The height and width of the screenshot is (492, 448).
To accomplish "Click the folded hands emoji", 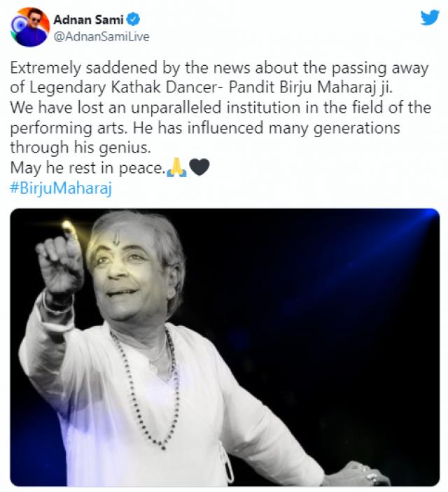I will [x=177, y=167].
